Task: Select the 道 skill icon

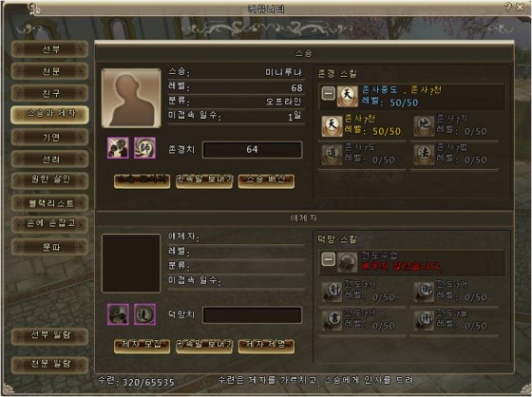Action: point(332,155)
